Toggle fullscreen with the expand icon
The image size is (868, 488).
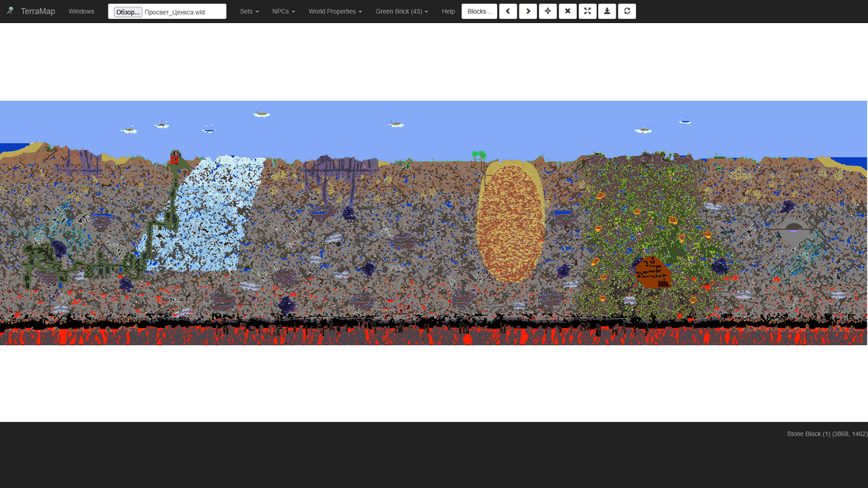click(588, 11)
